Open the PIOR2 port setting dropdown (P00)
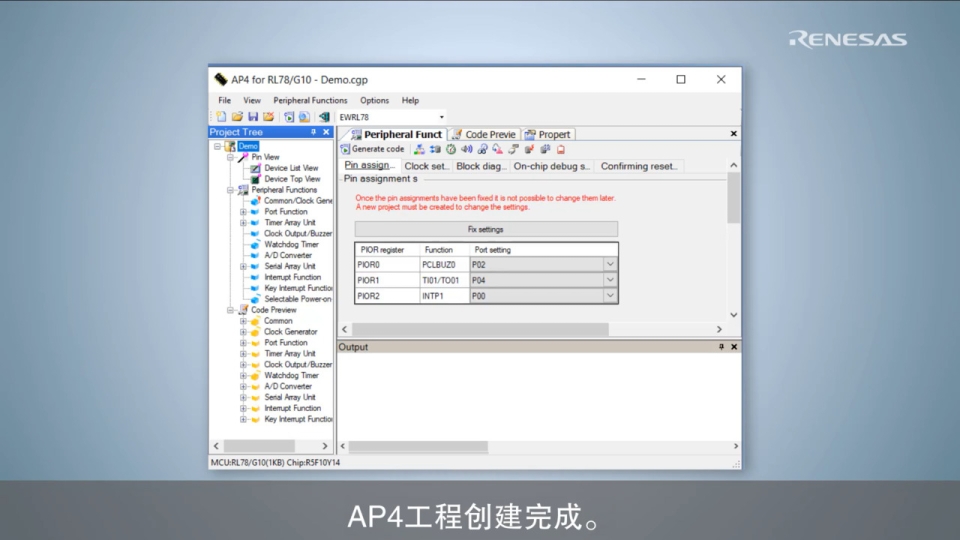This screenshot has width=960, height=540. point(610,296)
